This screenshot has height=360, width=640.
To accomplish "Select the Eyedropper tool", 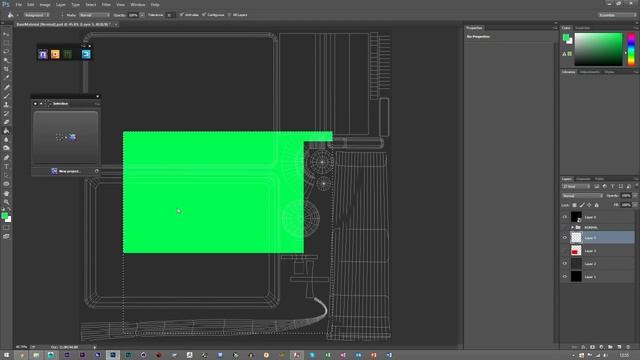I will pyautogui.click(x=6, y=78).
